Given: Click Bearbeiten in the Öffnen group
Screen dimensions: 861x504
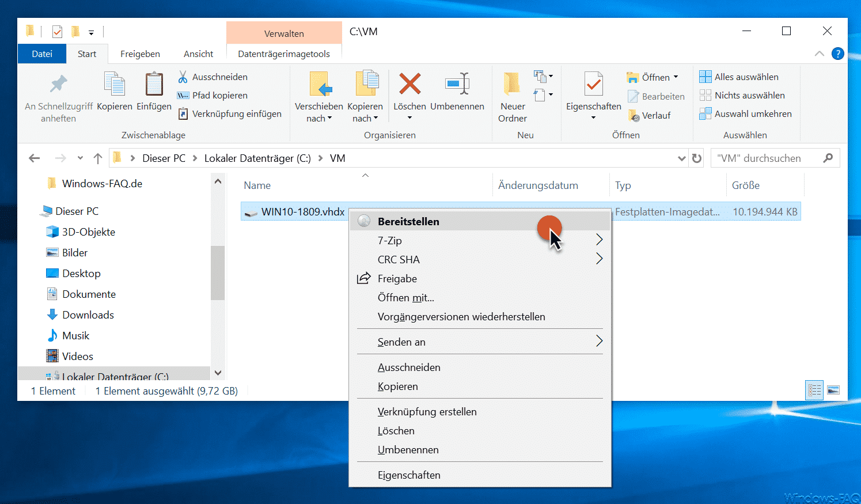Looking at the screenshot, I should coord(656,96).
